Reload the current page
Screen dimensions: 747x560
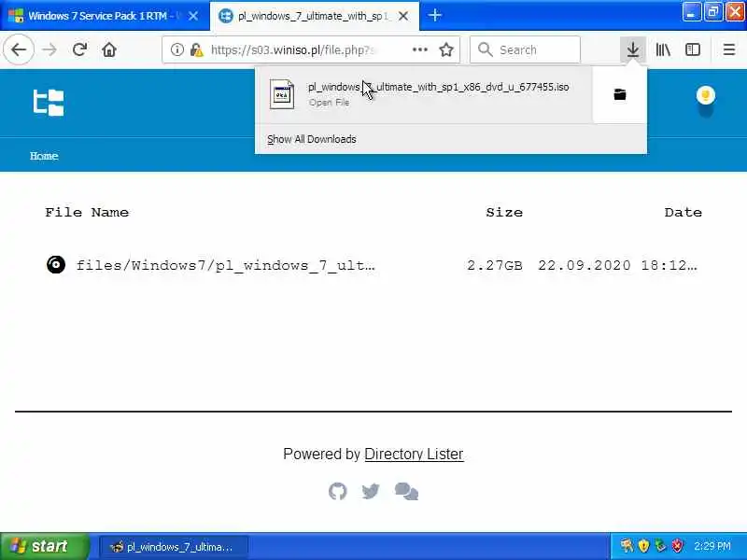(x=79, y=49)
